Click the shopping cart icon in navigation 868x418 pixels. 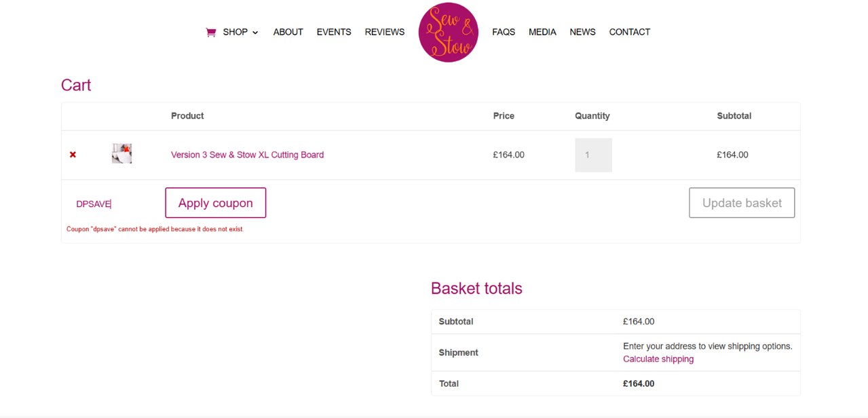pyautogui.click(x=211, y=32)
